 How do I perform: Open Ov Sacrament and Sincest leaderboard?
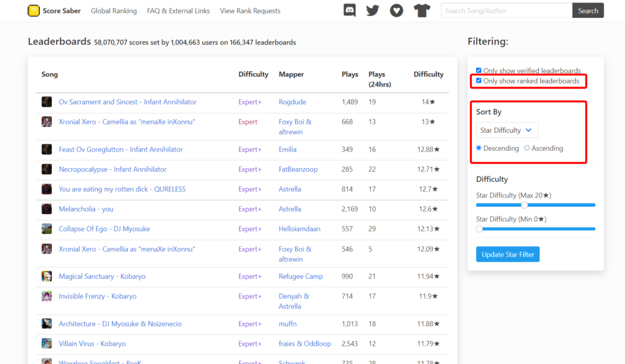[x=128, y=102]
